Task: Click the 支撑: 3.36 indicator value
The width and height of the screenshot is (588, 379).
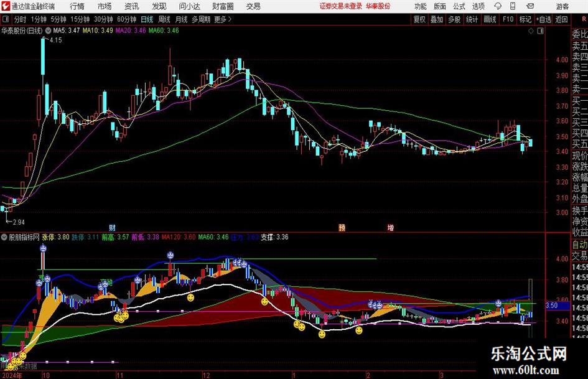Action: 275,237
